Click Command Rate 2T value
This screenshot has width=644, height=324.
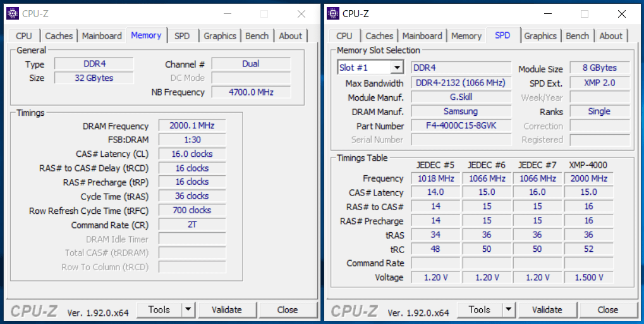[191, 225]
